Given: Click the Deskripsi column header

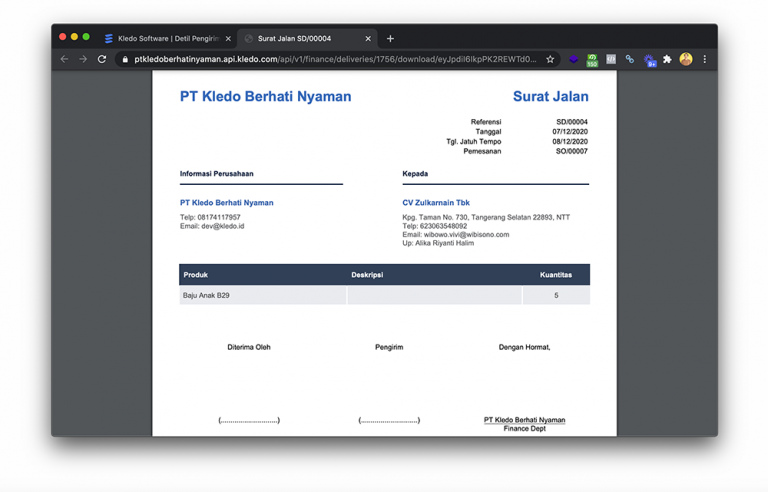Looking at the screenshot, I should pyautogui.click(x=367, y=275).
